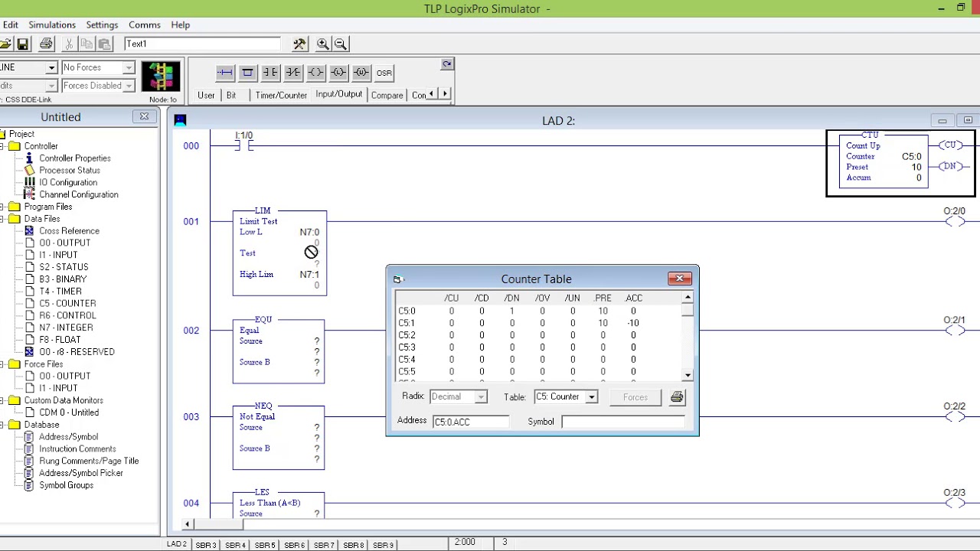
Task: Open IO Configuration in project tree
Action: point(68,182)
